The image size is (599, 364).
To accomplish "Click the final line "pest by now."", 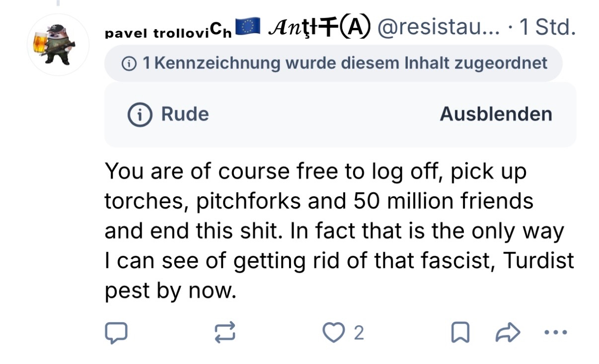I will (x=169, y=291).
